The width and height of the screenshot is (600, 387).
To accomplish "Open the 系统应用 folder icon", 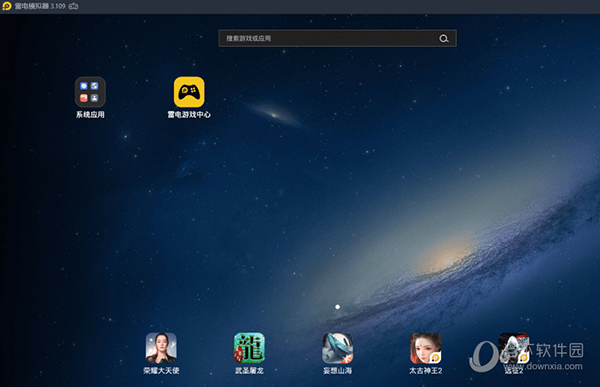I will (x=90, y=92).
